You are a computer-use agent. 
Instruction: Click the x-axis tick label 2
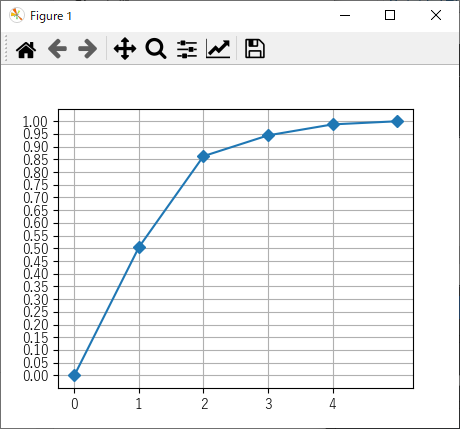(204, 404)
